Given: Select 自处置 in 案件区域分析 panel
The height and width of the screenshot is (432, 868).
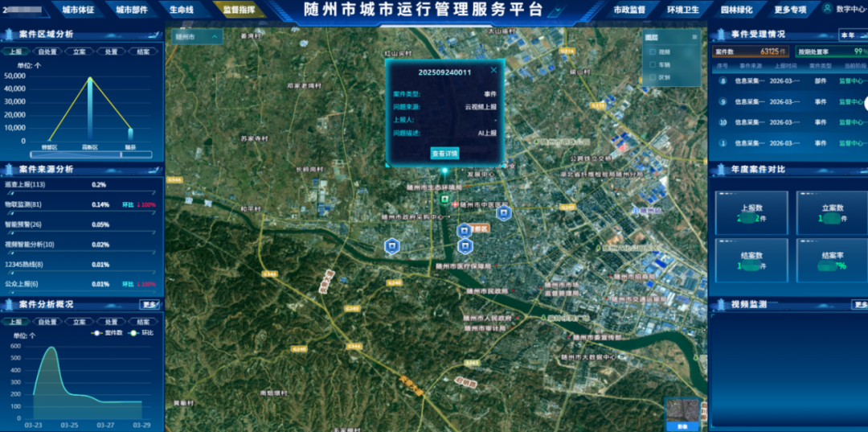Looking at the screenshot, I should (47, 51).
